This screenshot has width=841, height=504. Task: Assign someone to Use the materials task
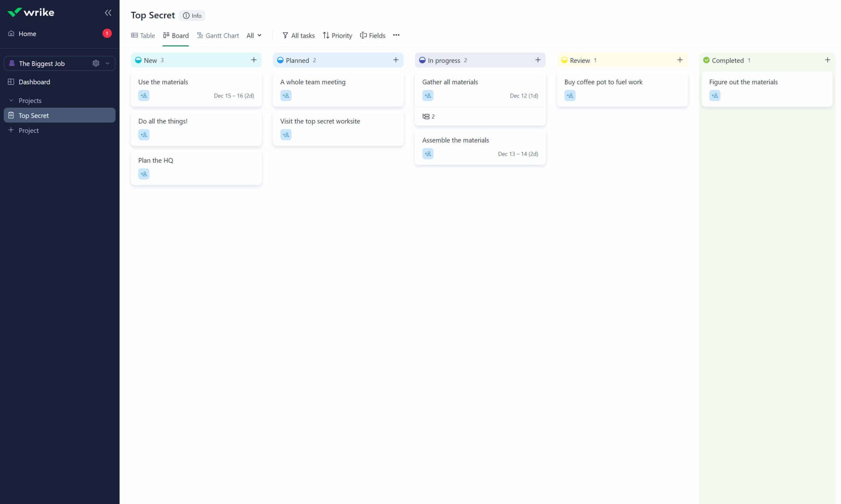point(144,95)
